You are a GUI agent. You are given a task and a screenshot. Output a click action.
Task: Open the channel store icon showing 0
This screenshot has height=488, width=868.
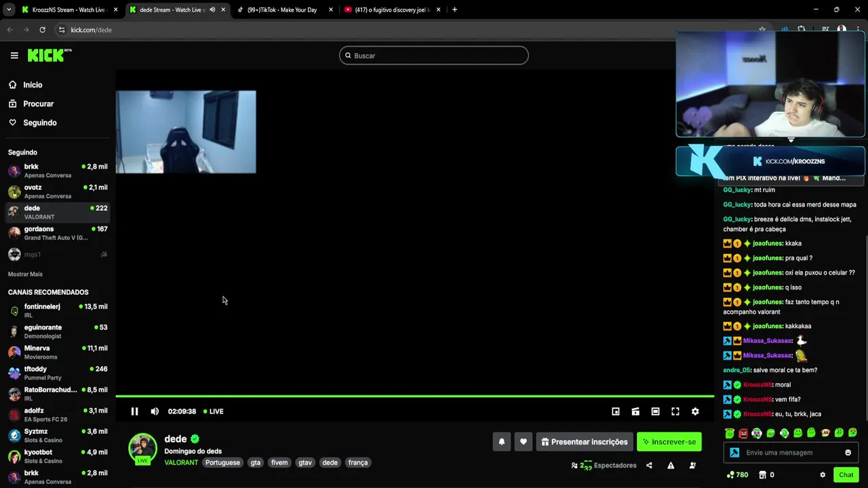(x=762, y=475)
